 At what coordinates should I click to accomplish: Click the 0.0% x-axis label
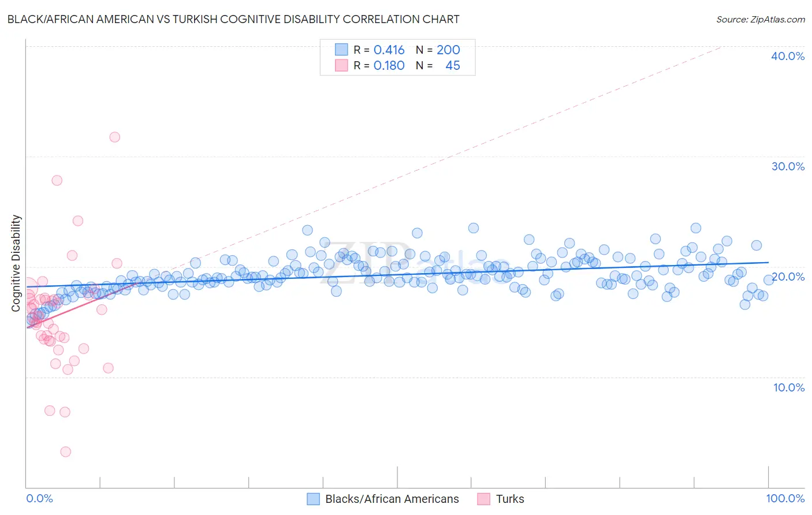(x=39, y=498)
